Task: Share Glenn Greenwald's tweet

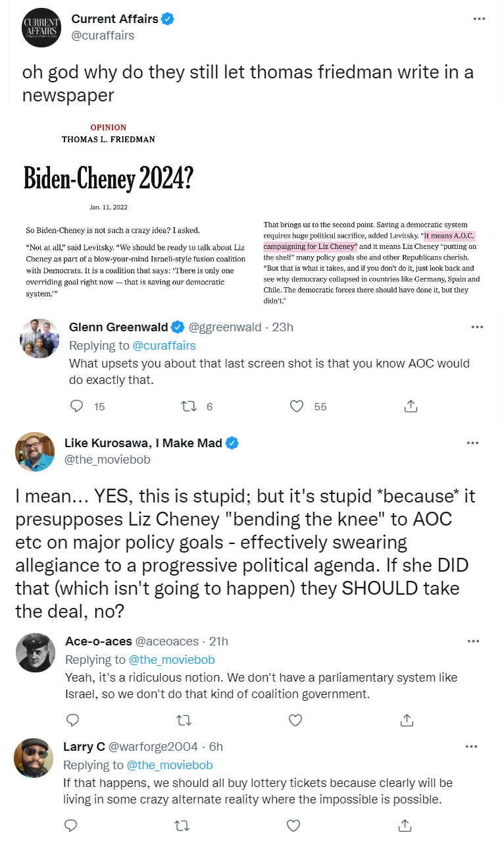Action: 411,406
